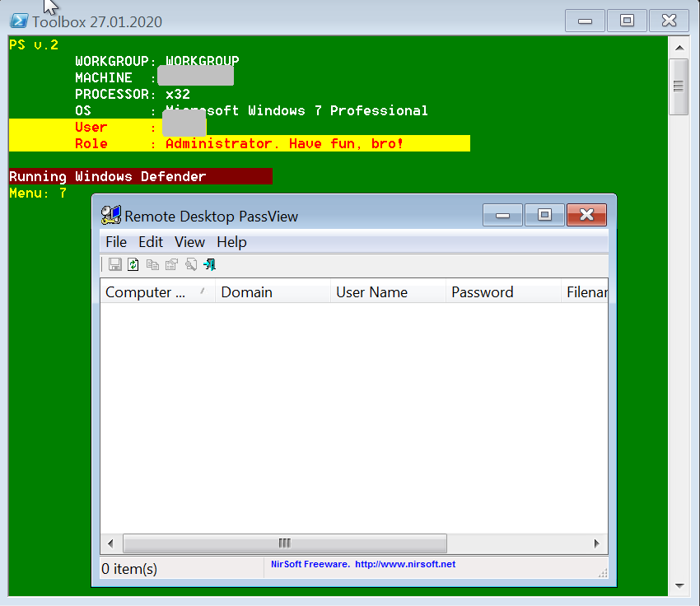Click the Remote Desktop PassView title icon

coord(110,215)
